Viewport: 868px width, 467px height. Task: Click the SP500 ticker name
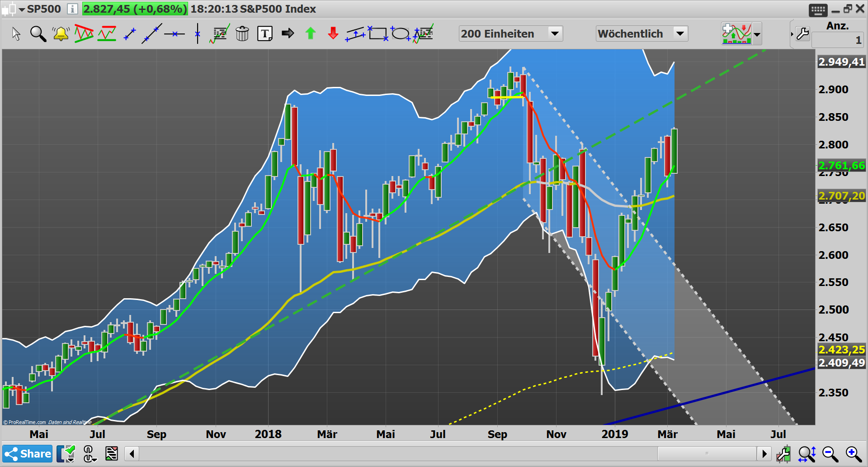(x=44, y=9)
